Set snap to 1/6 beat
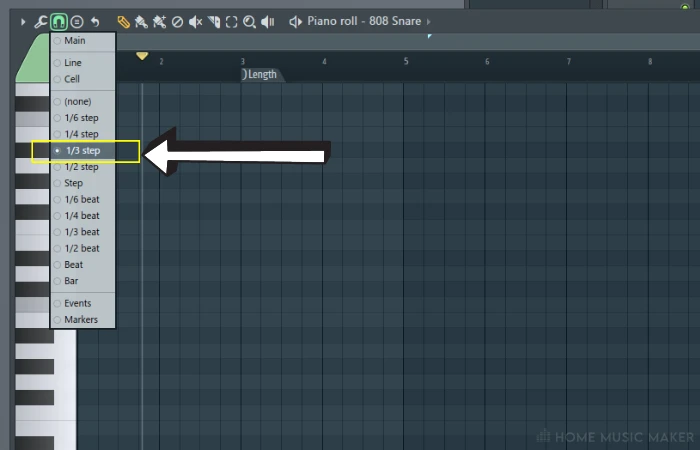The height and width of the screenshot is (450, 700). [x=83, y=200]
